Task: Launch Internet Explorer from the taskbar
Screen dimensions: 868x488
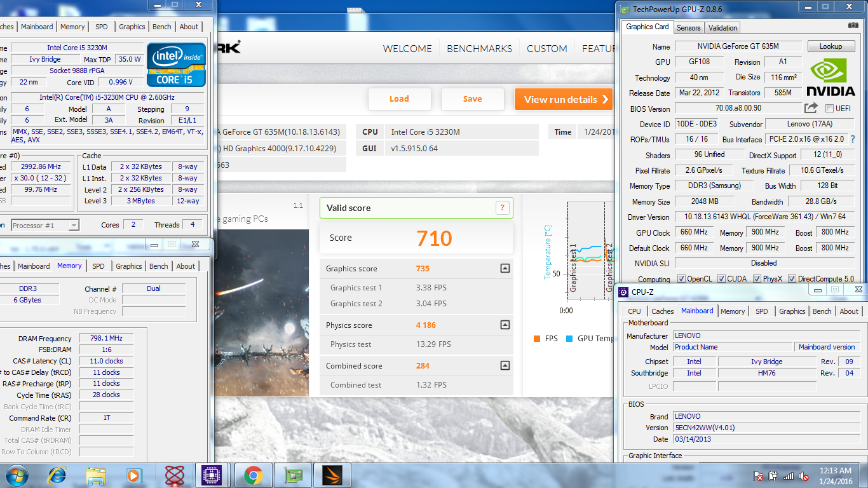Action: (57, 475)
